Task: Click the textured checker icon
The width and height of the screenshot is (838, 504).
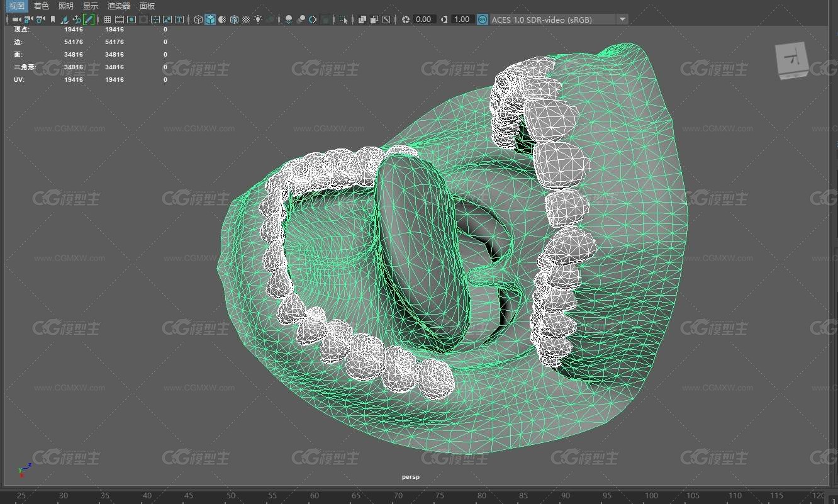Action: 246,20
